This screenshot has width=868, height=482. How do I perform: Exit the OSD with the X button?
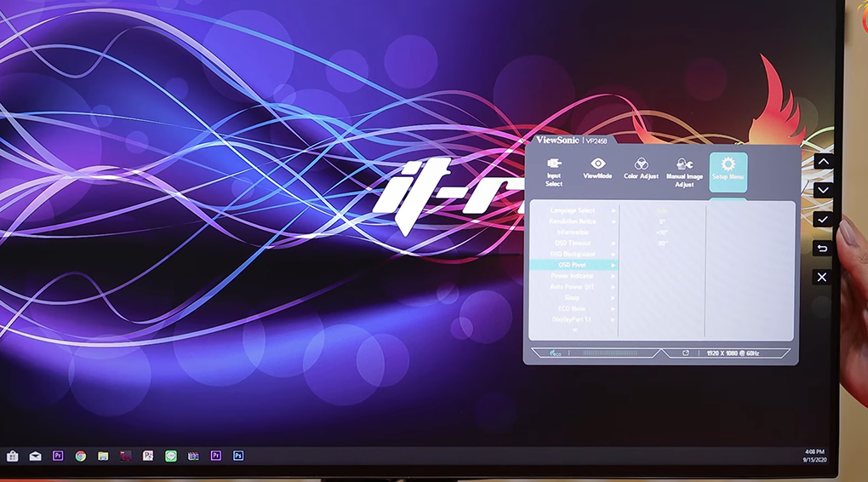click(x=822, y=277)
